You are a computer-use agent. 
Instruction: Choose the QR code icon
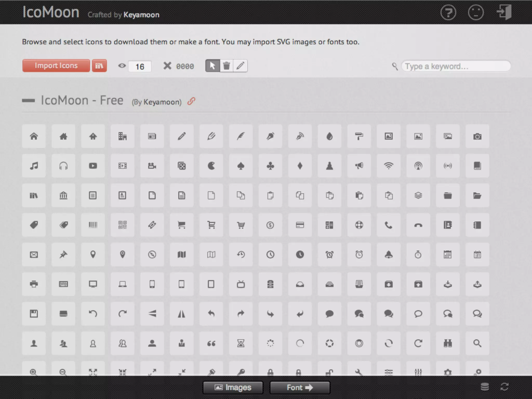[122, 225]
